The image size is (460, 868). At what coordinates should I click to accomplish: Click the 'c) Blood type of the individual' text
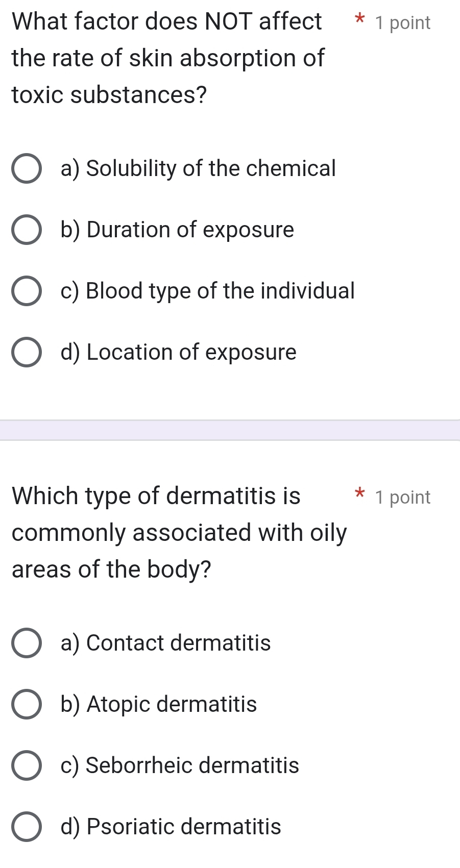207,291
